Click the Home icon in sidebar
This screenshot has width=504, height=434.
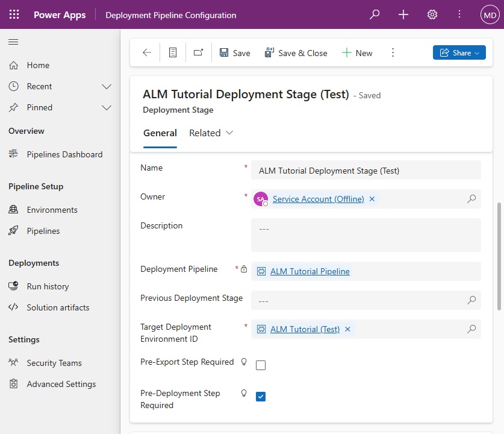pos(13,65)
